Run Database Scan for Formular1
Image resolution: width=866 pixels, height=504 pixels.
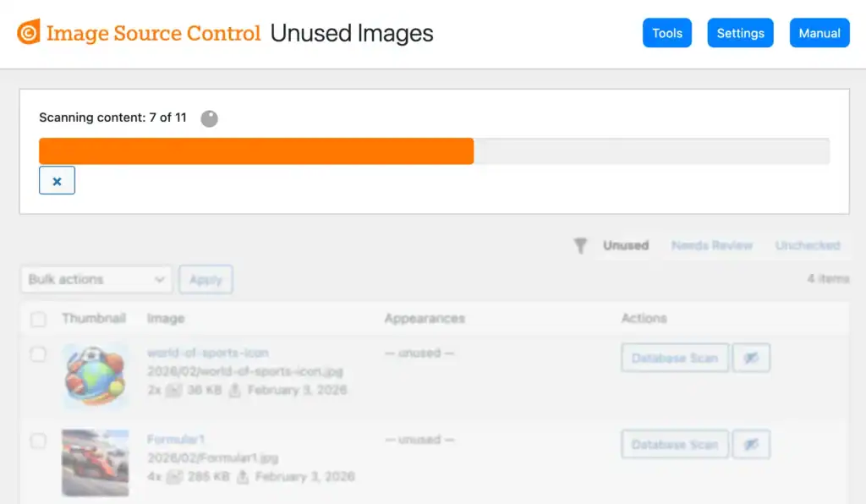tap(674, 444)
